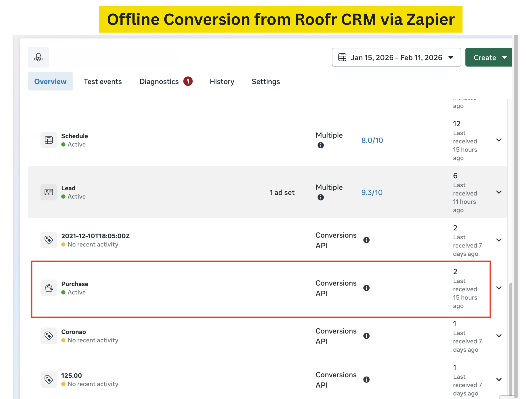This screenshot has height=399, width=532.
Task: Click the 125.00 event tag icon
Action: click(49, 379)
